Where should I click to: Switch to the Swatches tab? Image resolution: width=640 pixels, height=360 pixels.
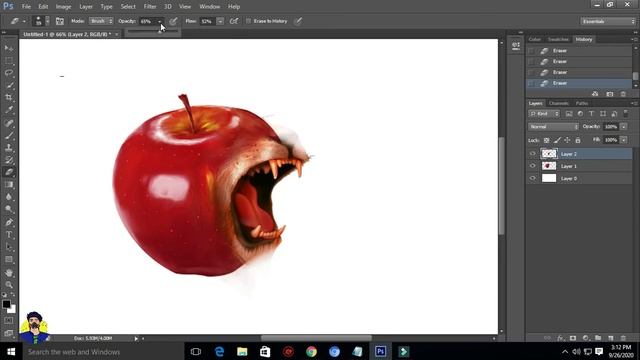[558, 40]
